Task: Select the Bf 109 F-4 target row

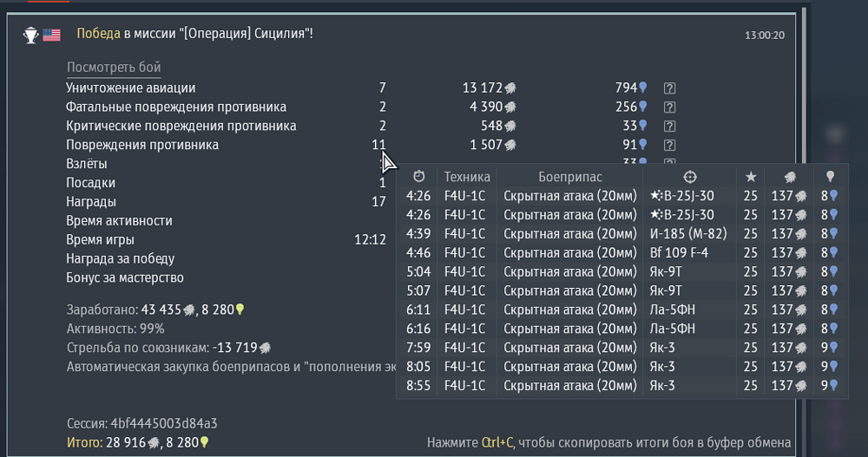Action: tap(621, 253)
